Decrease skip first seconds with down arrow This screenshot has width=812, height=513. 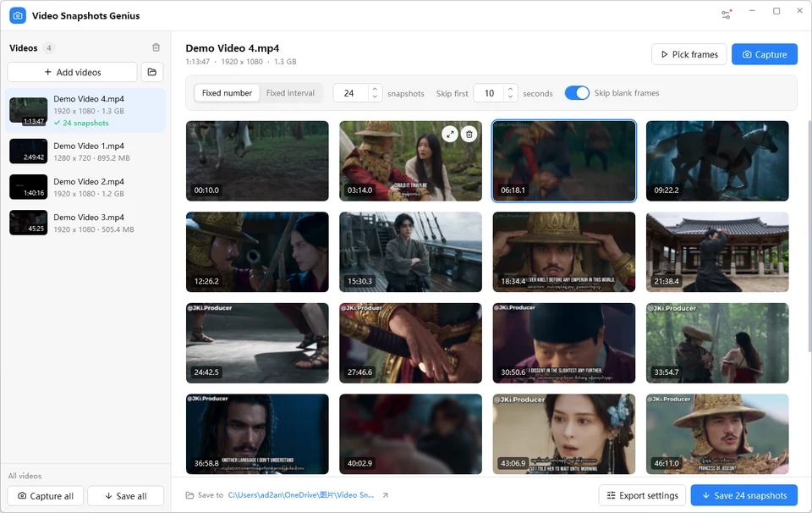510,97
